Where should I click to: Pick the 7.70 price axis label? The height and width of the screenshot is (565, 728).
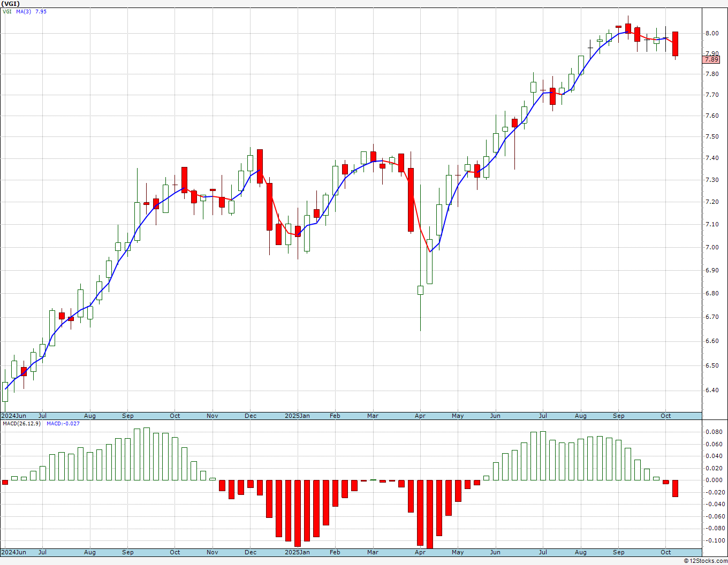coord(711,95)
